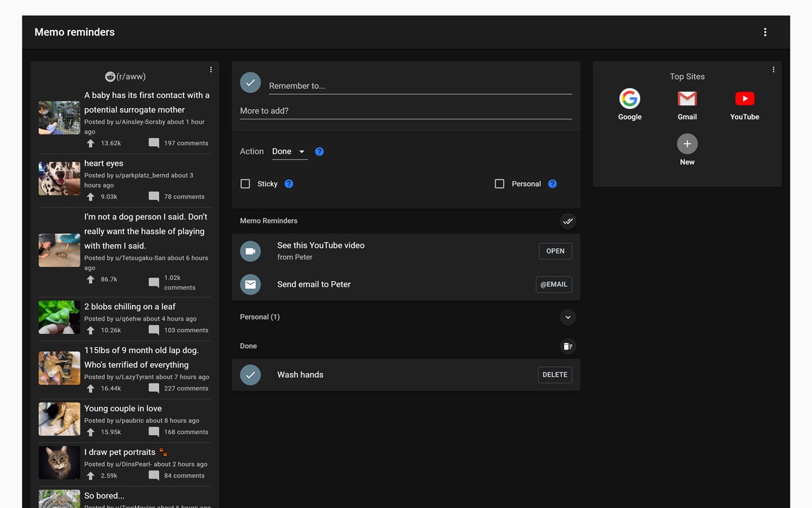Upvote the 'I'm not a dog person' post
Screen dimensions: 812x508
(91, 280)
